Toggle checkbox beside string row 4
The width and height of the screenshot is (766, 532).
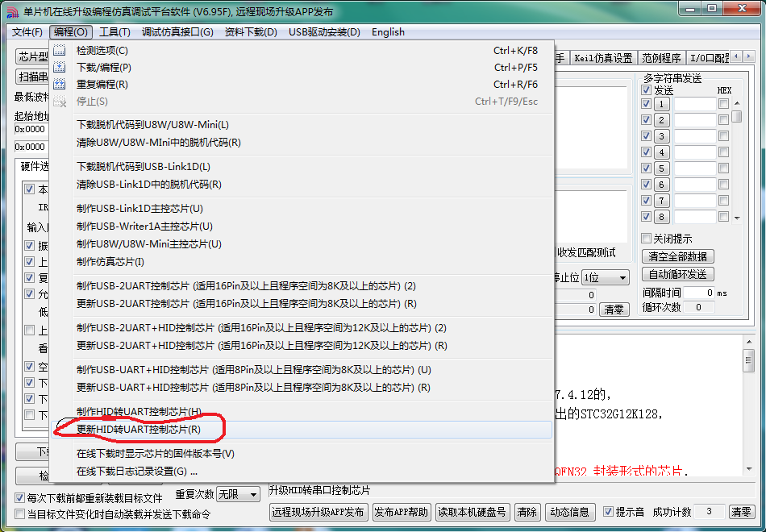pos(647,152)
